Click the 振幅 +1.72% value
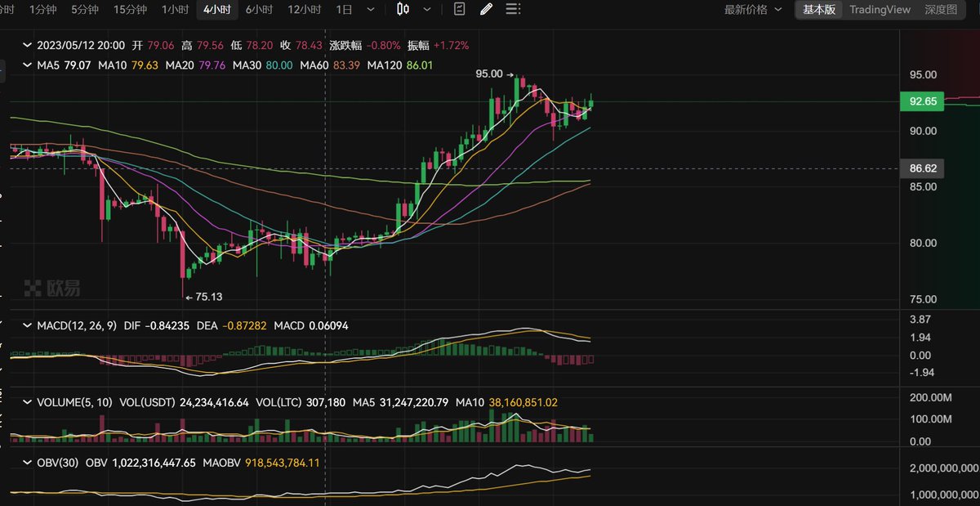 pyautogui.click(x=439, y=46)
